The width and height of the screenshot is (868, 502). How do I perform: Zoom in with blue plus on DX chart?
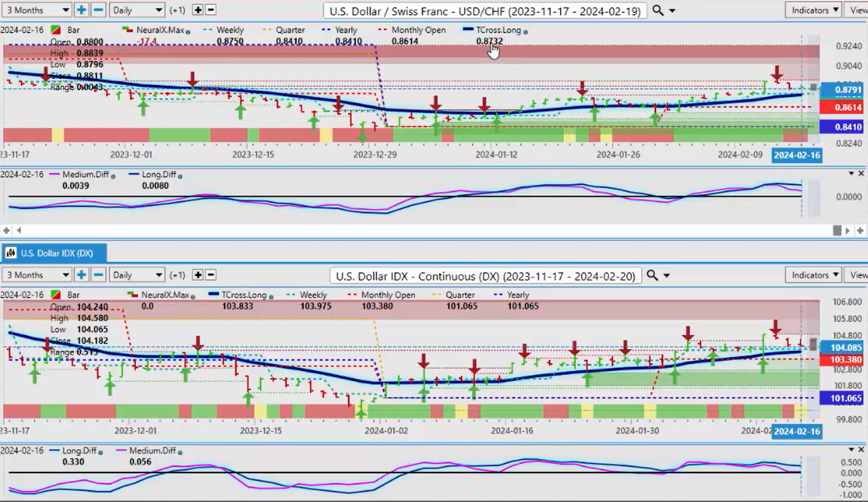(x=81, y=275)
